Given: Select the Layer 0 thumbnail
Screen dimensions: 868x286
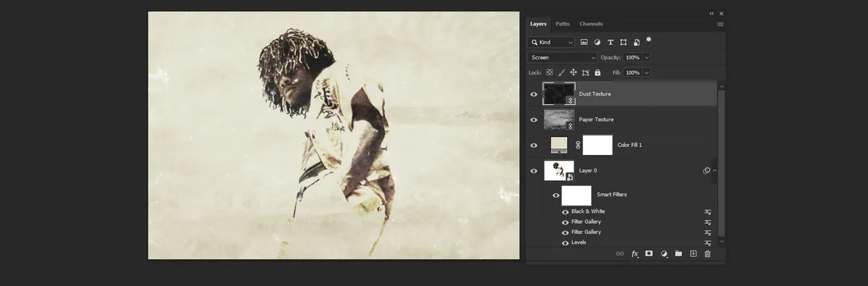Looking at the screenshot, I should point(558,171).
